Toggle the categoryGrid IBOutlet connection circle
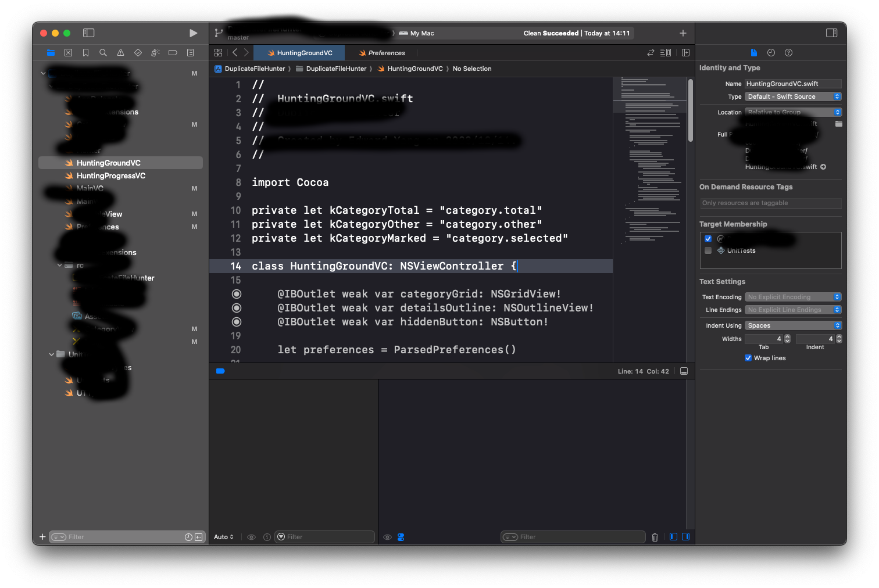879x588 pixels. (x=237, y=294)
